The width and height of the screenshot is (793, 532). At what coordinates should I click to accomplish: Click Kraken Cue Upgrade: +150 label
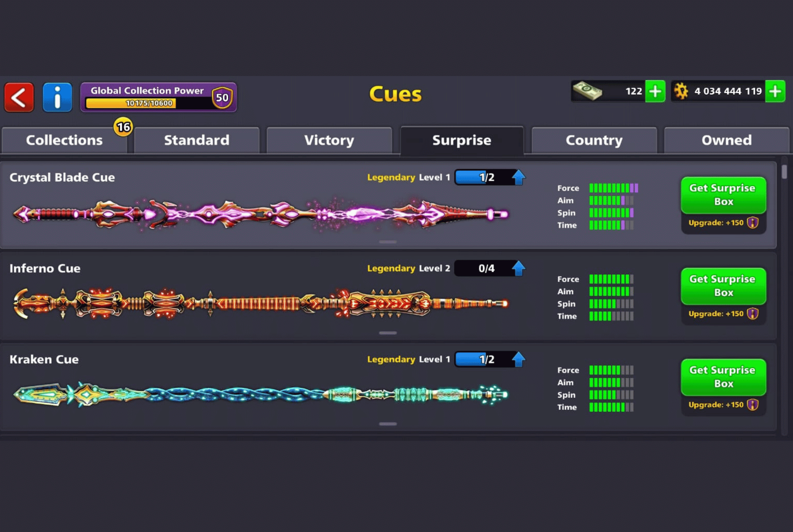click(716, 405)
